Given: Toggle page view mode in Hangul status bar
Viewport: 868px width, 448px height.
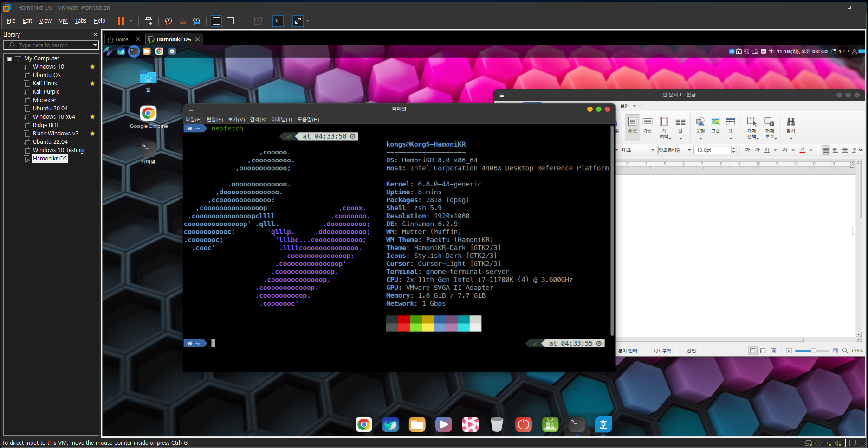Looking at the screenshot, I should (752, 351).
